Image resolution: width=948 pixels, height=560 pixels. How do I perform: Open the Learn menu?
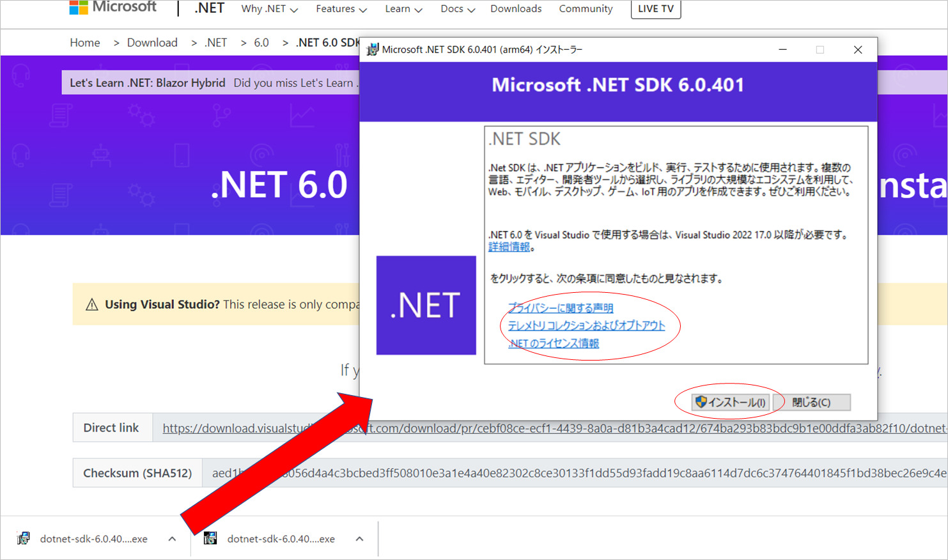(403, 9)
